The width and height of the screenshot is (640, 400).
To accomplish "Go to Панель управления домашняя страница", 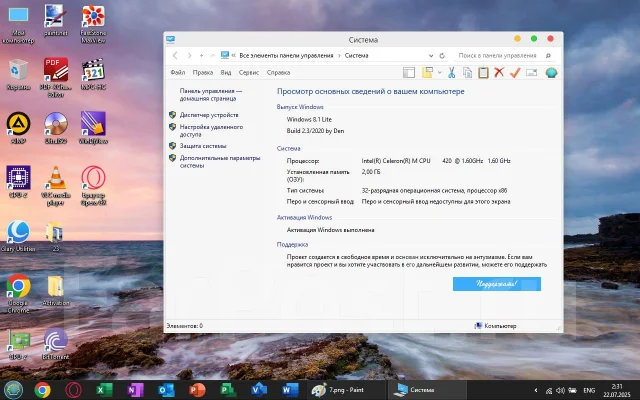I will [211, 95].
